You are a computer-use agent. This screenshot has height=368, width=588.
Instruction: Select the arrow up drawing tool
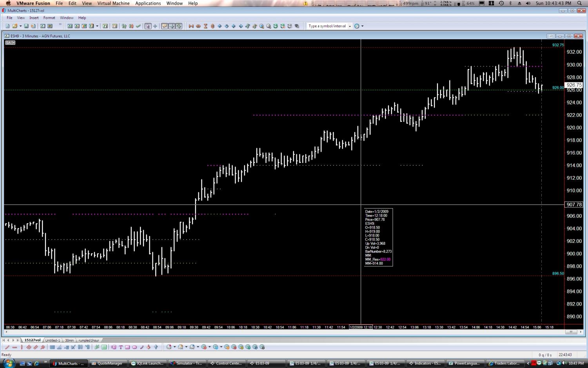pyautogui.click(x=156, y=347)
